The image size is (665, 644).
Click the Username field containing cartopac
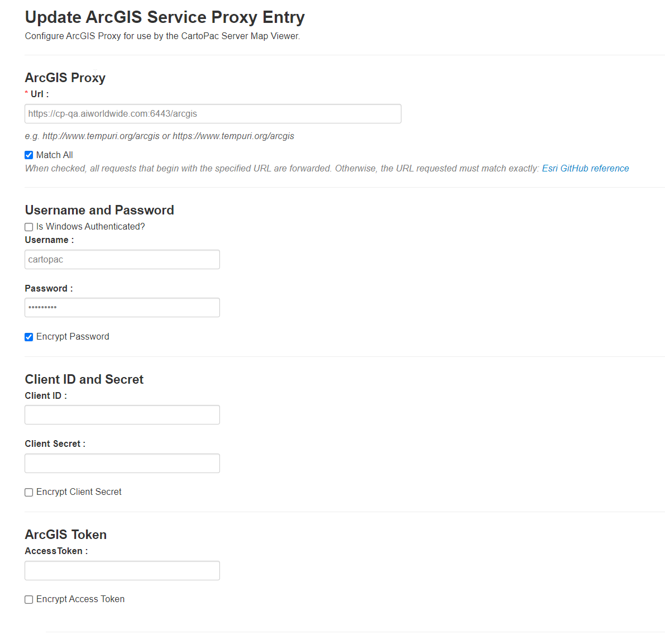122,259
